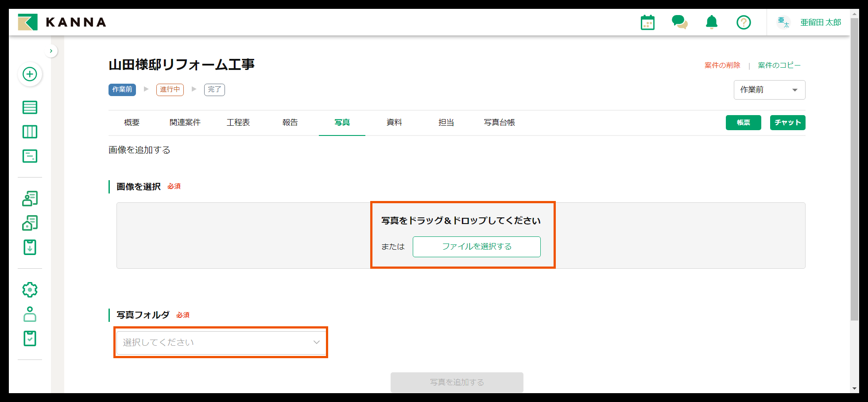Open the partner company icon in the sidebar
Image resolution: width=868 pixels, height=402 pixels.
(30, 223)
